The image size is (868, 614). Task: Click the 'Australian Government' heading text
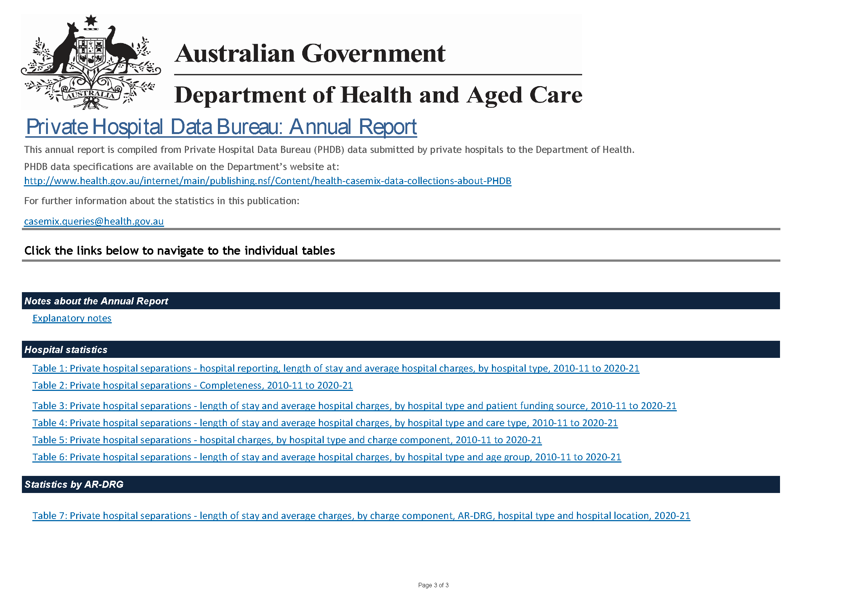(310, 53)
